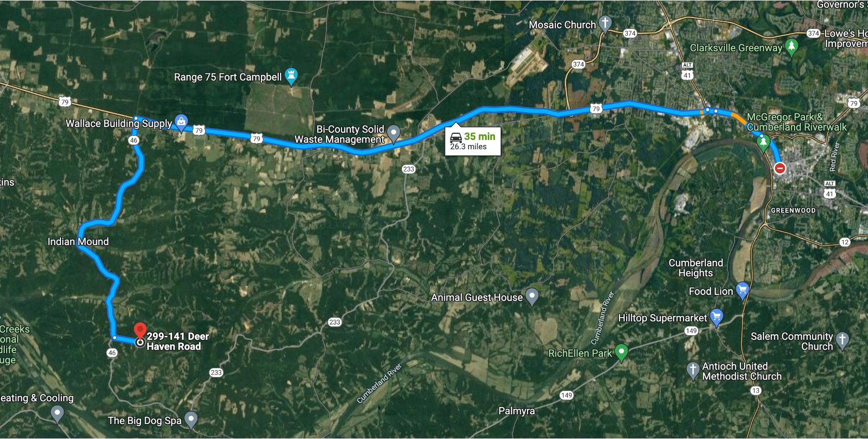The image size is (868, 439).
Task: Open the Range 75 Fort Campbell marker
Action: [291, 76]
